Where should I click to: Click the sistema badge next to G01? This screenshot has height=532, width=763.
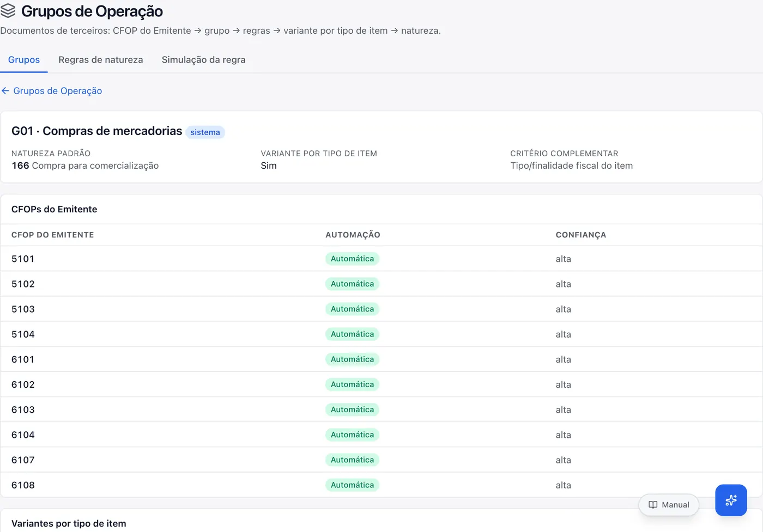(x=205, y=132)
